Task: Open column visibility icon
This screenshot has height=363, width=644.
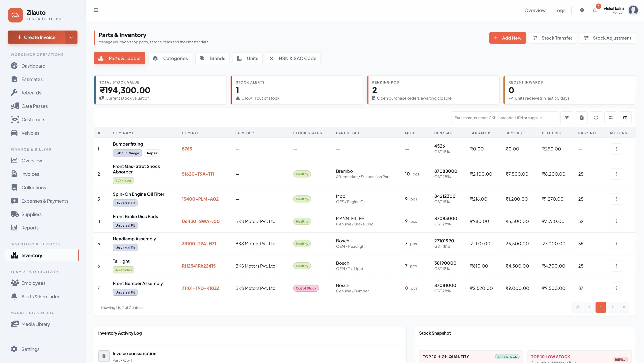Action: point(625,118)
